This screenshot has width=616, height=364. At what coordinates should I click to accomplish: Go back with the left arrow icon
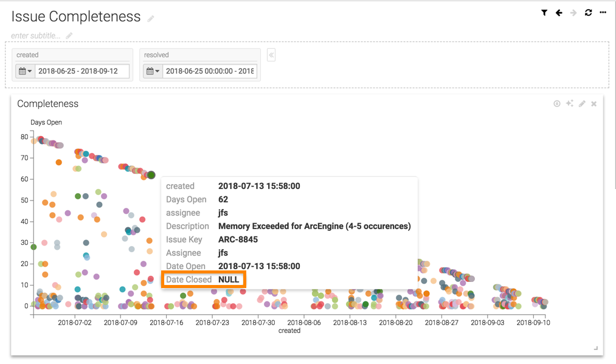point(559,13)
